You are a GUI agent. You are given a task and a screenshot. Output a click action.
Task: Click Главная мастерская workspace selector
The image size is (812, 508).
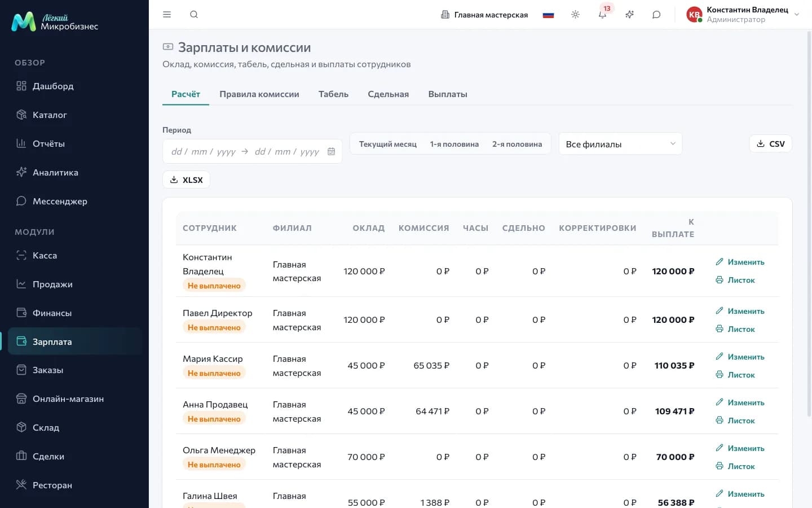point(484,15)
